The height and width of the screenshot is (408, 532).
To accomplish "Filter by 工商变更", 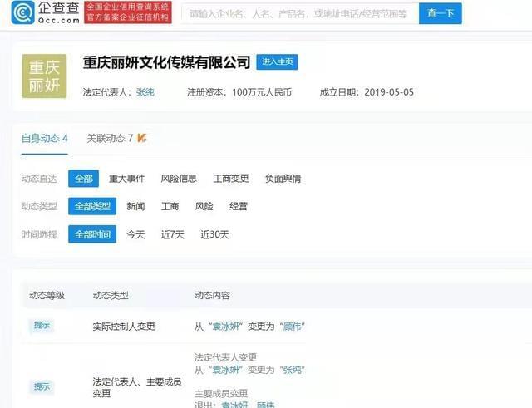I will [231, 178].
